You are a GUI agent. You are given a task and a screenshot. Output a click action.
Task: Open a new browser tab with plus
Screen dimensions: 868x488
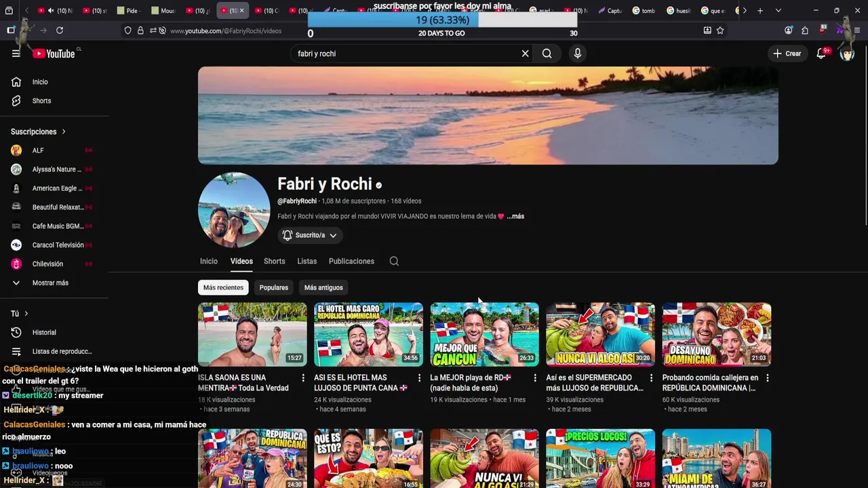click(760, 11)
